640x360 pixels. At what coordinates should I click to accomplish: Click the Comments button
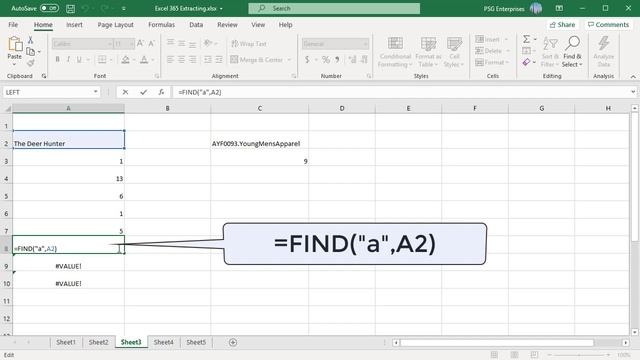point(608,24)
